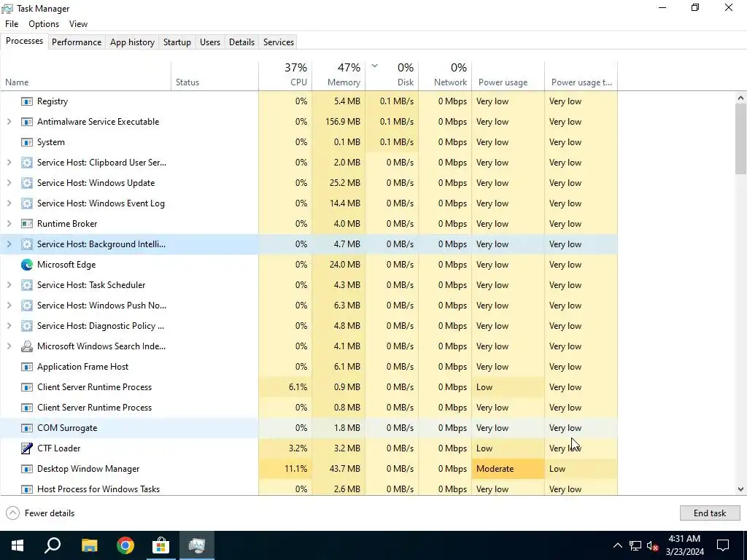Screen dimensions: 747x560
Task: Expand Service Host: Background Intelligent Transfer
Action: 9,244
